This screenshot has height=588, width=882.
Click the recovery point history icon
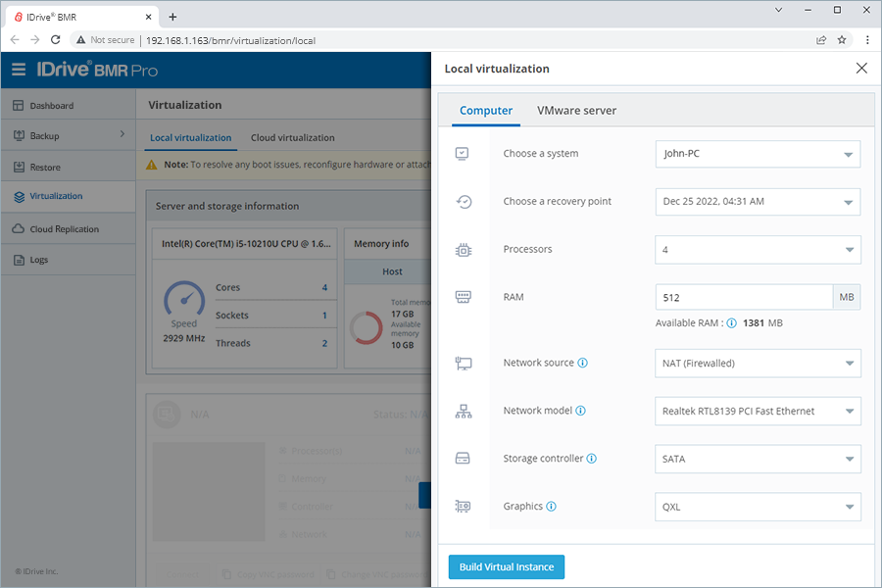click(x=464, y=202)
